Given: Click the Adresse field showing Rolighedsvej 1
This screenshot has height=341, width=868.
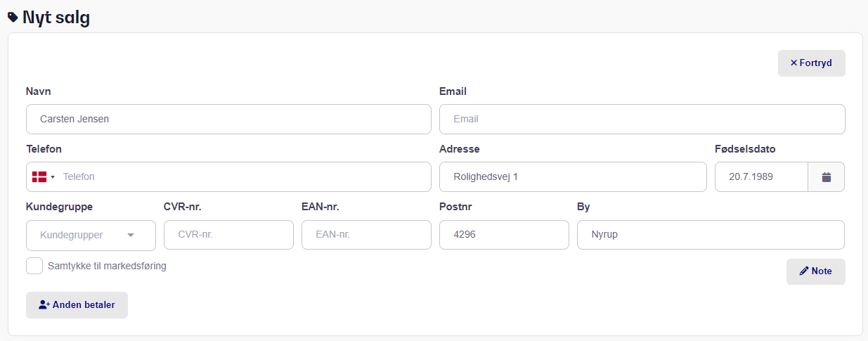Looking at the screenshot, I should click(573, 177).
